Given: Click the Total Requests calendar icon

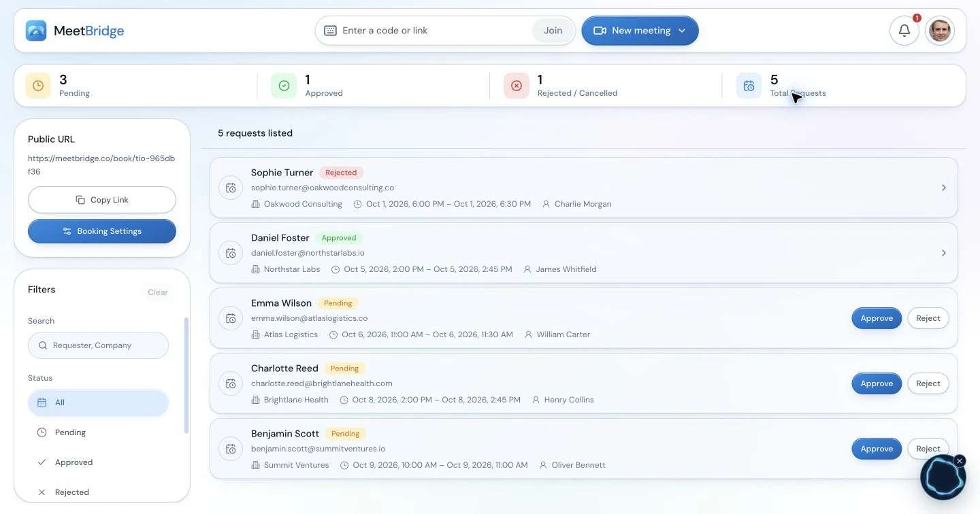Looking at the screenshot, I should coord(749,86).
